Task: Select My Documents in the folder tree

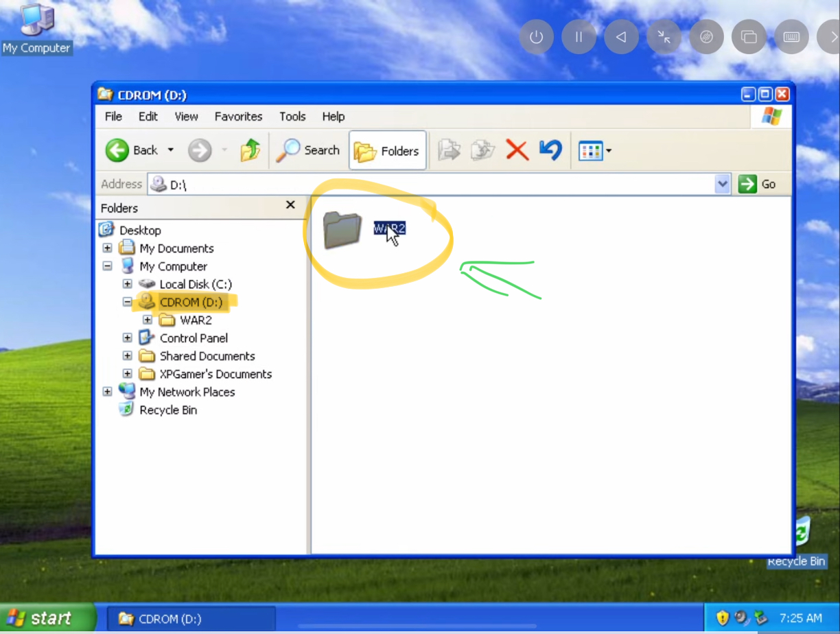Action: pyautogui.click(x=176, y=248)
